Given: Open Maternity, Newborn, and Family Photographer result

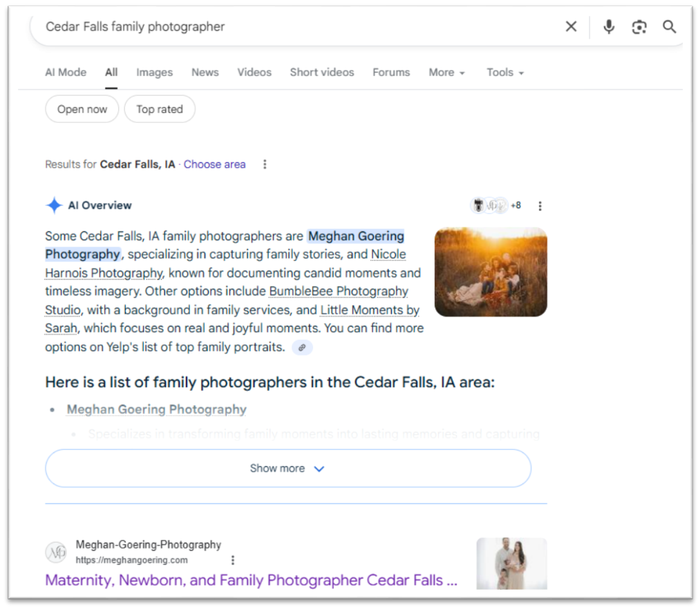Looking at the screenshot, I should pos(251,580).
